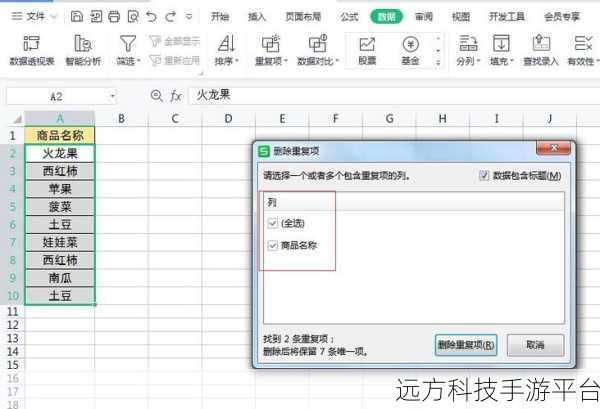
Task: Select column B header
Action: click(121, 119)
